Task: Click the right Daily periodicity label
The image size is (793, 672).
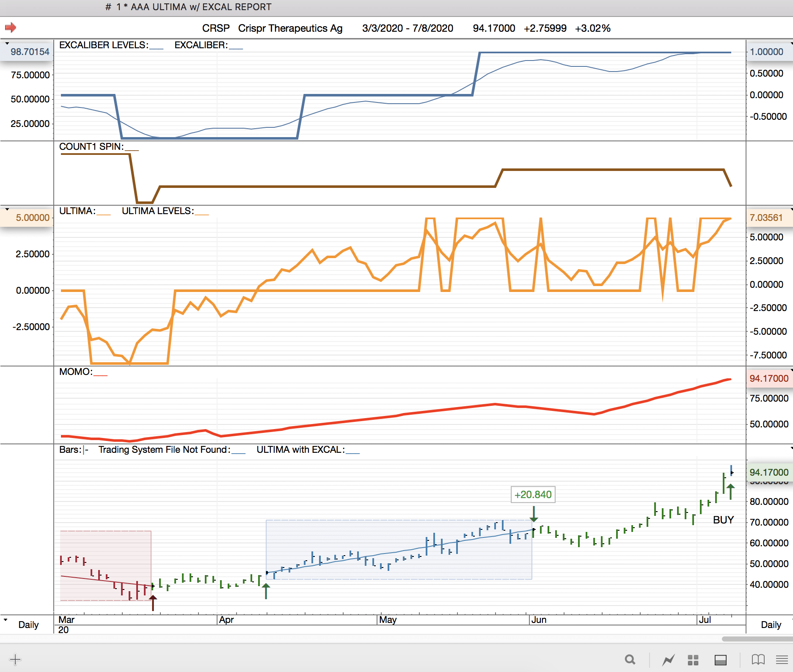Action: pos(771,625)
